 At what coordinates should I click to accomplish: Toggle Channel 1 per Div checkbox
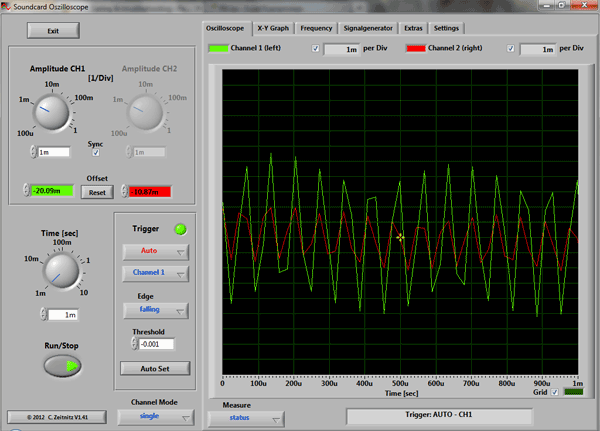[x=316, y=49]
